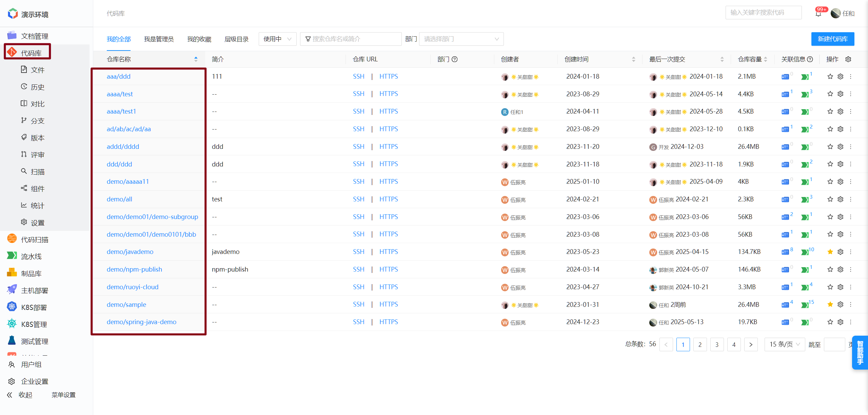The height and width of the screenshot is (415, 868).
Task: Unstar the demo/javademo repository
Action: pos(830,252)
